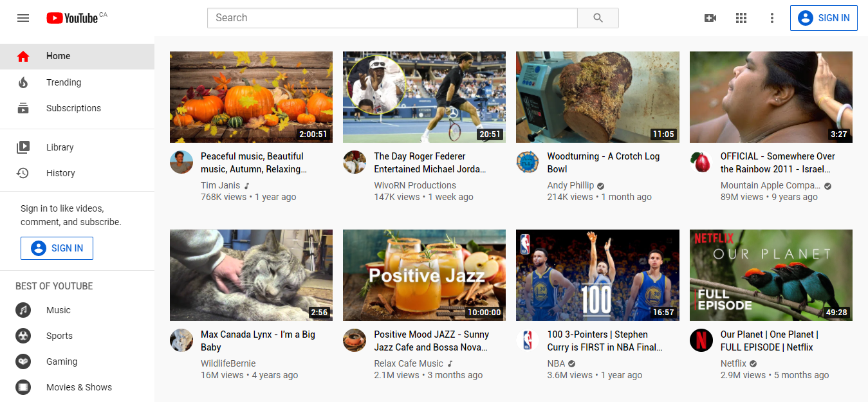
Task: Click the Trending flame icon
Action: (23, 82)
